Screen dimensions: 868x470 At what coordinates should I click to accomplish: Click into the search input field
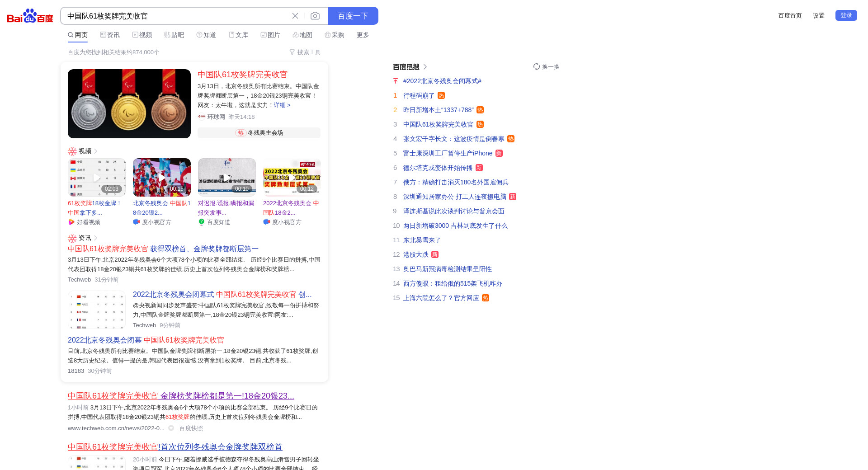176,16
